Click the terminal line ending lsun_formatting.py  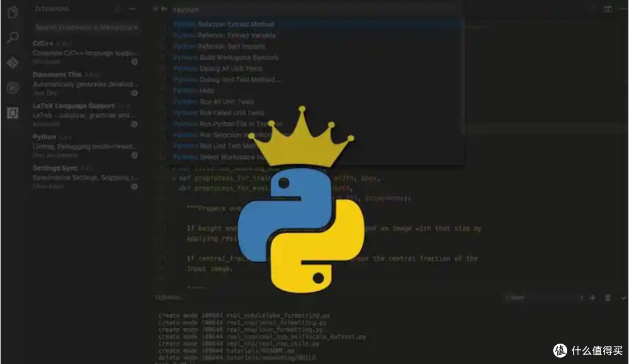point(241,330)
